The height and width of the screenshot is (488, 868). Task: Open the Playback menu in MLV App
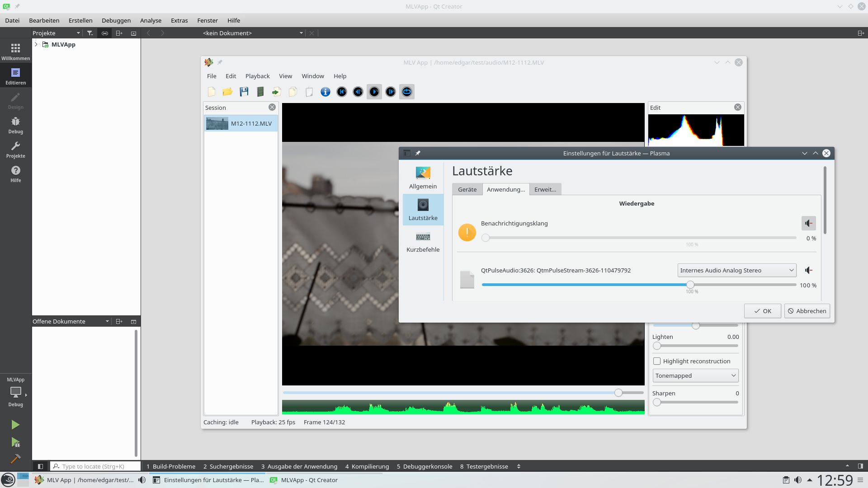click(257, 76)
